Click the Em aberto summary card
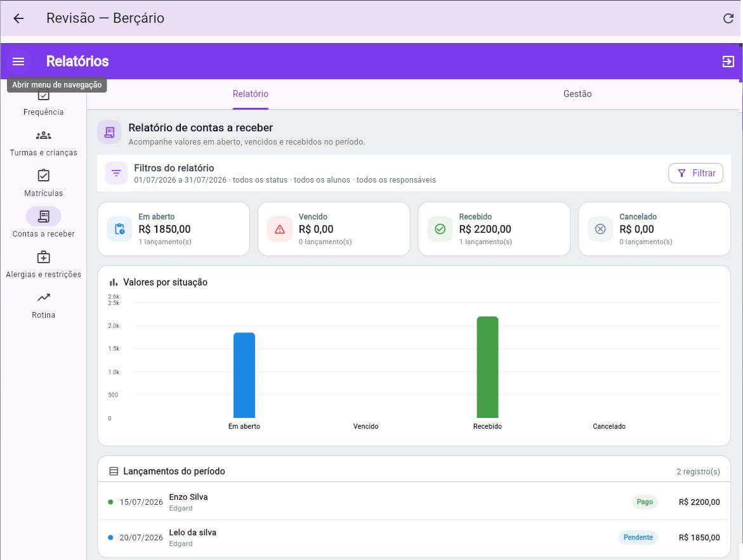 point(173,229)
